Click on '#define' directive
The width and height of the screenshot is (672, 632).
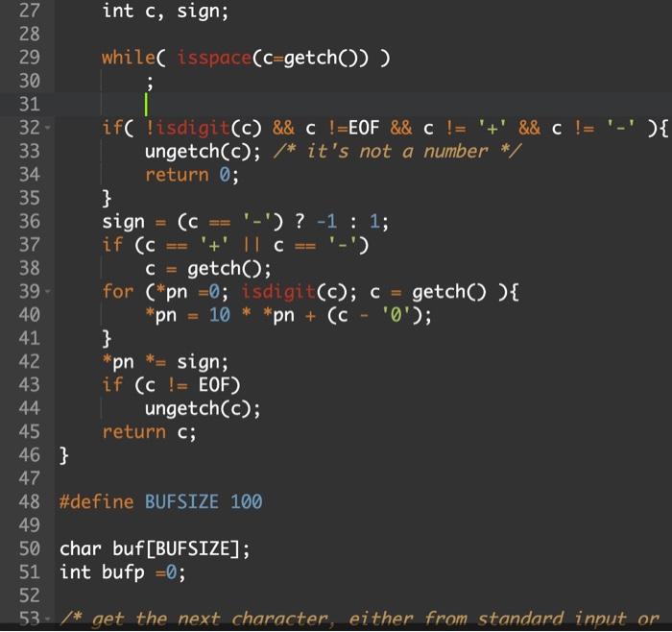point(96,501)
